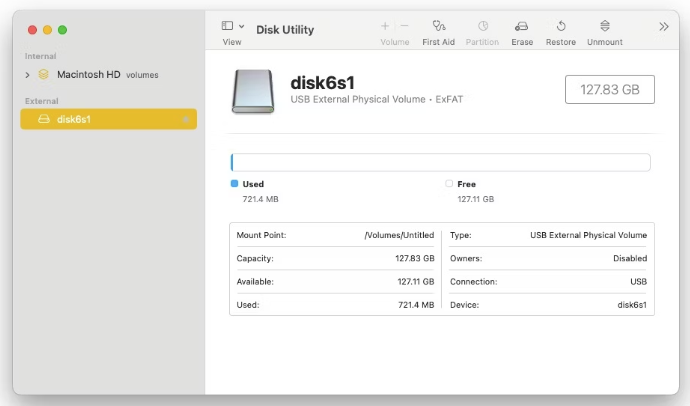Open the Partition pie icon
This screenshot has height=406, width=690.
483,26
